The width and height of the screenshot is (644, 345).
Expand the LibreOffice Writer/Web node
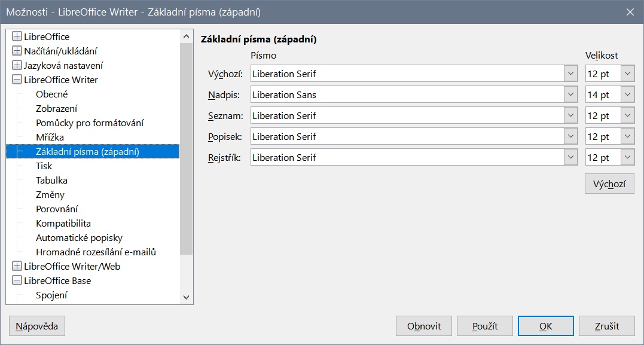point(17,267)
